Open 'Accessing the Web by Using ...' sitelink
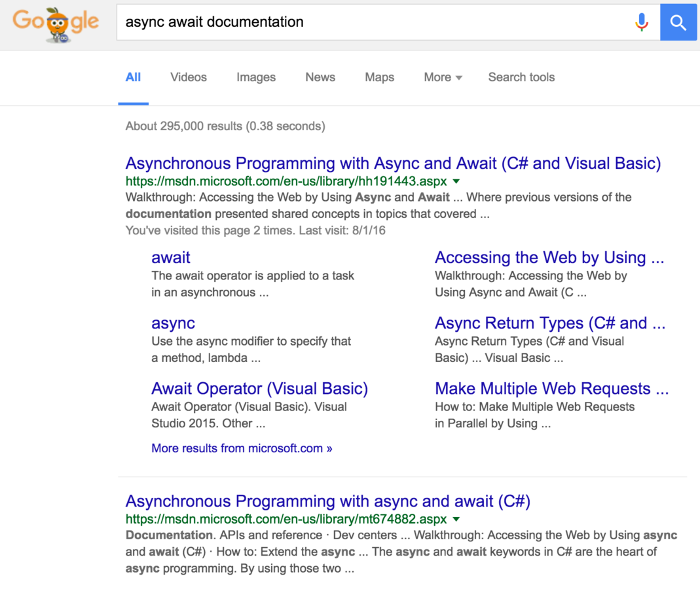 pyautogui.click(x=549, y=257)
